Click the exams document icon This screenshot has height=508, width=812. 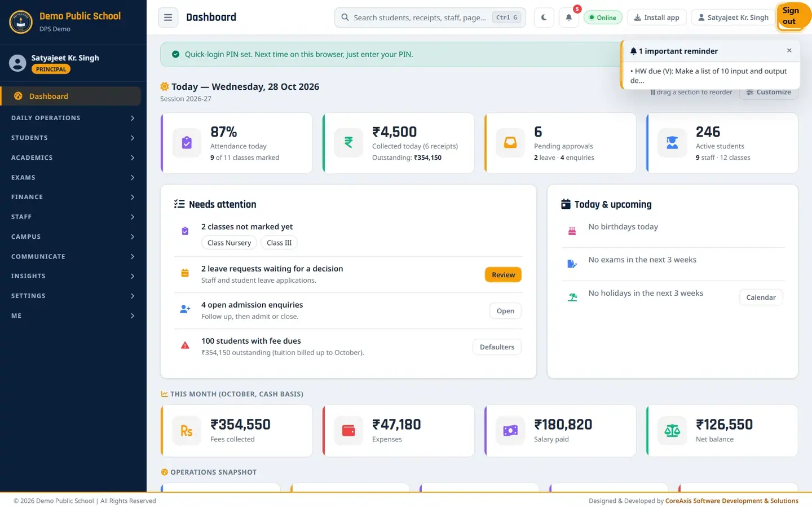pos(572,264)
